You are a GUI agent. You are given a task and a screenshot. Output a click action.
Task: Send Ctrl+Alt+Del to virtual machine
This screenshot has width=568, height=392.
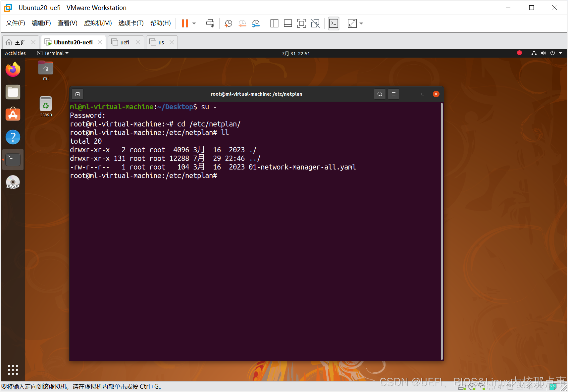210,23
